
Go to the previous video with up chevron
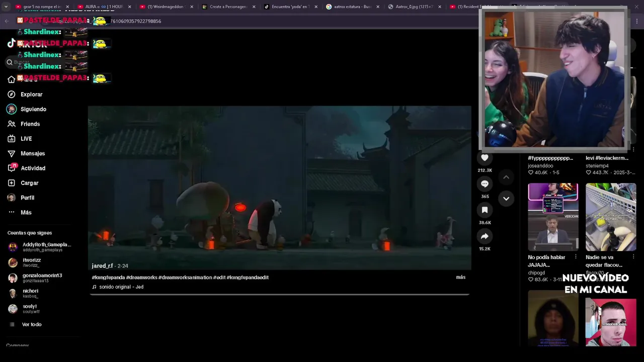[506, 177]
